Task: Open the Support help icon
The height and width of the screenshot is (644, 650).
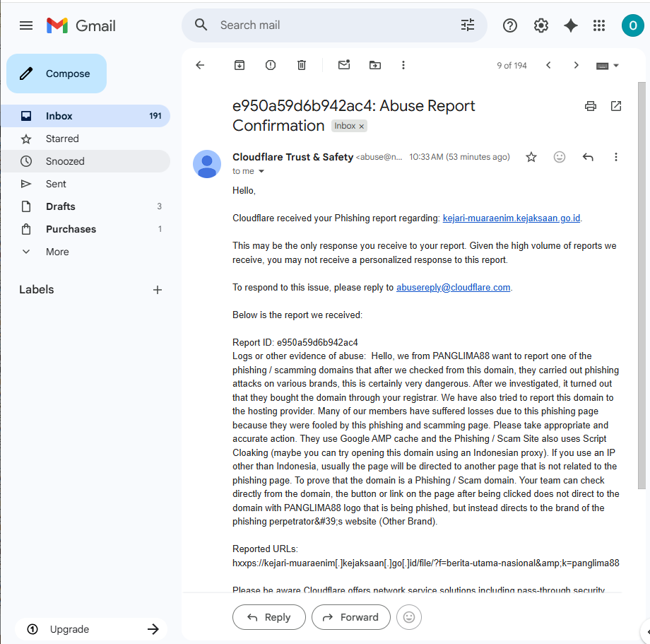Action: point(510,25)
